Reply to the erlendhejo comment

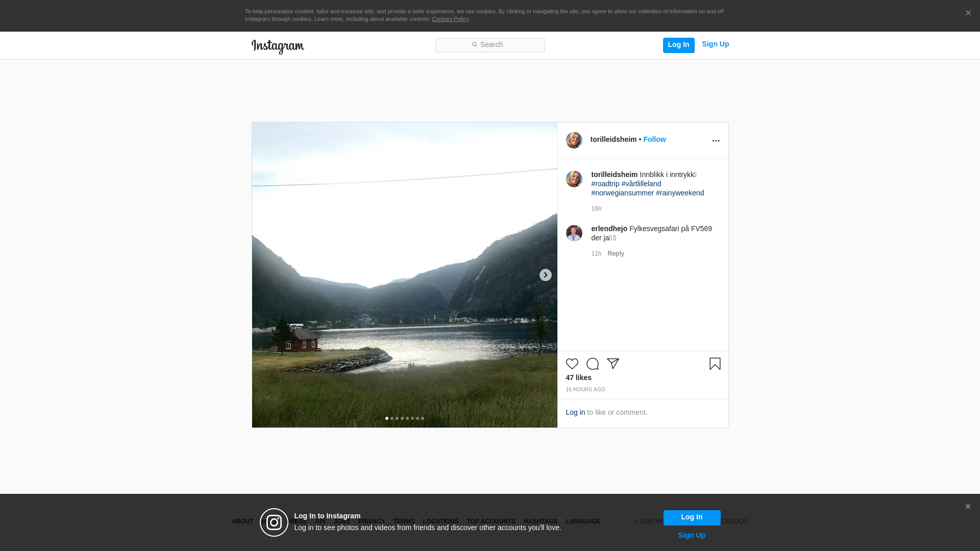(616, 254)
